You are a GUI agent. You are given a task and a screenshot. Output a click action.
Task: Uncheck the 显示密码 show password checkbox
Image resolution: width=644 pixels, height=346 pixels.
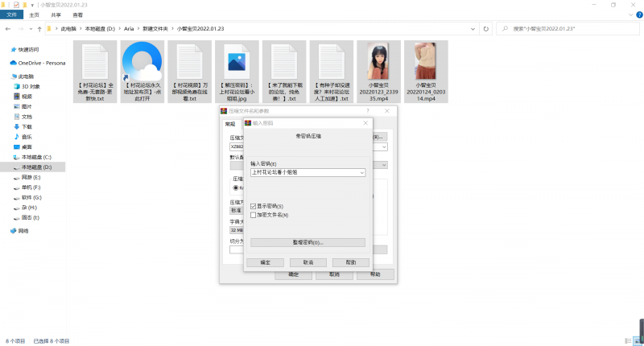tap(254, 206)
